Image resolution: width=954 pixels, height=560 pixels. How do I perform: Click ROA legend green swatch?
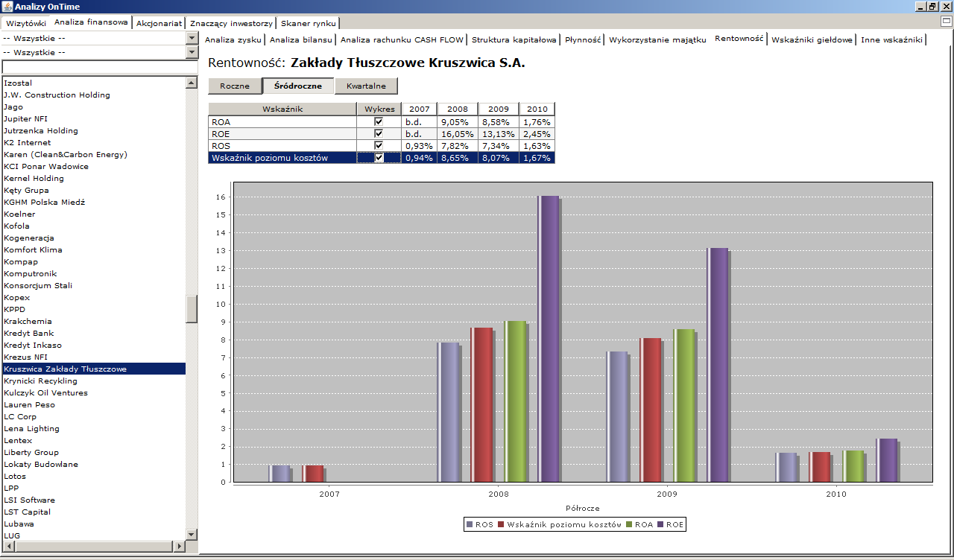point(629,525)
